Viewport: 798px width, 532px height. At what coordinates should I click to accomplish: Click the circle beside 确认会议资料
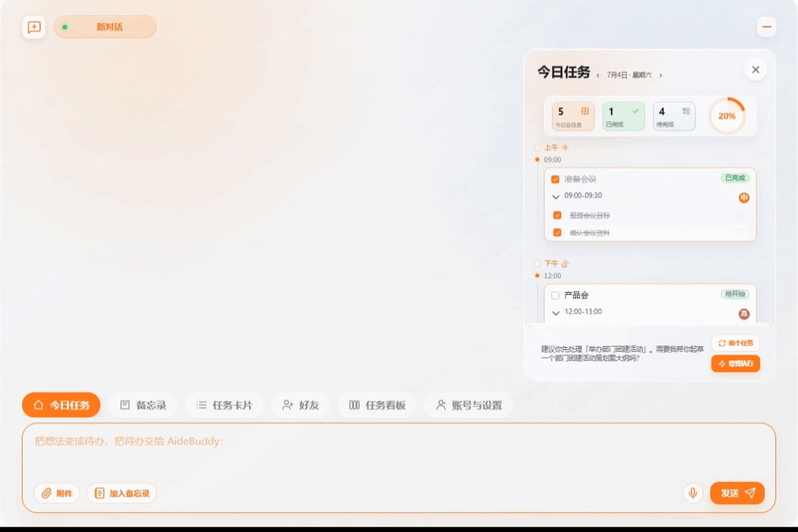pos(739,232)
